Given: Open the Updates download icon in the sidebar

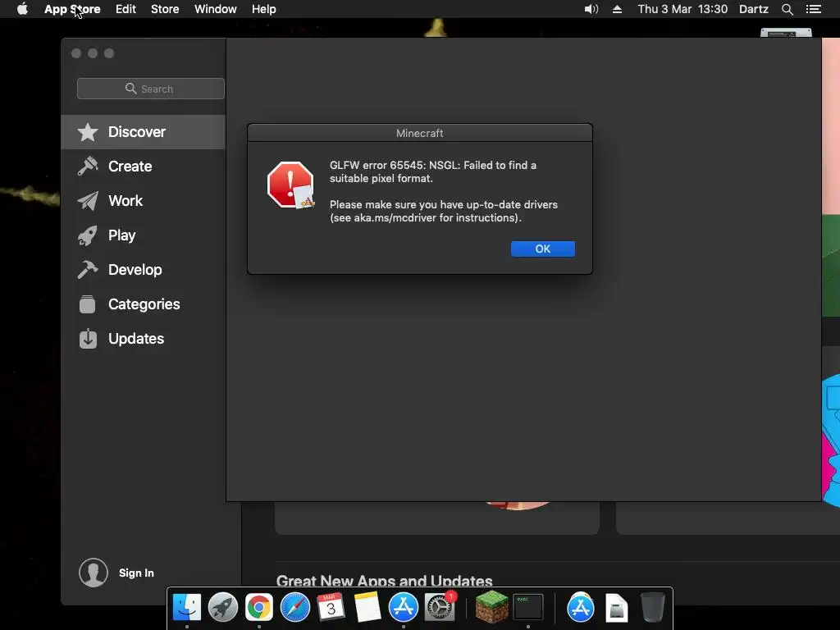Looking at the screenshot, I should (x=88, y=339).
